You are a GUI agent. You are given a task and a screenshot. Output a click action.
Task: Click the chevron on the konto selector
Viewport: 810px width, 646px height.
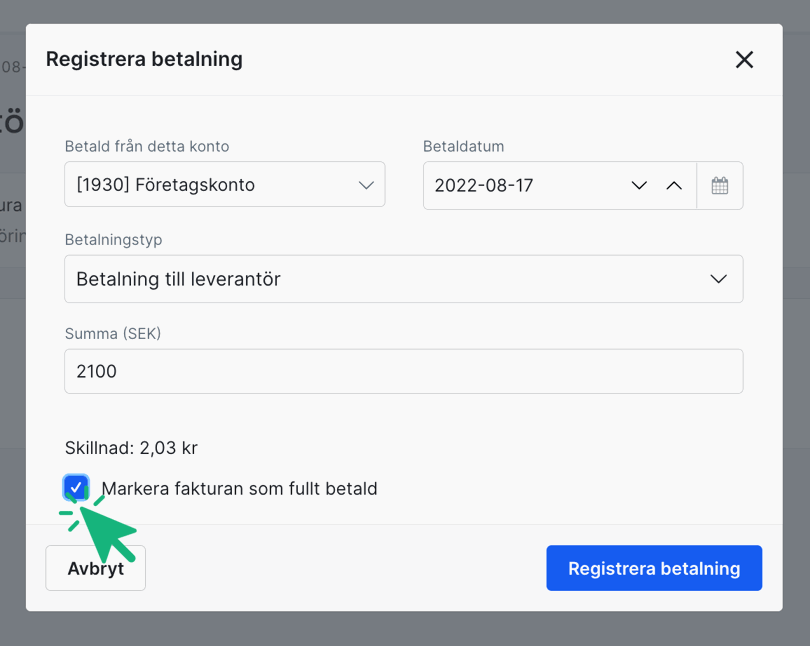pyautogui.click(x=364, y=185)
